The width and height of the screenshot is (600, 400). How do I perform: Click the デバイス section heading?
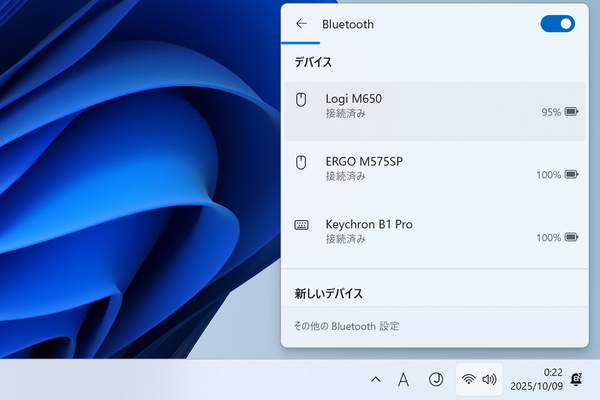tap(313, 62)
